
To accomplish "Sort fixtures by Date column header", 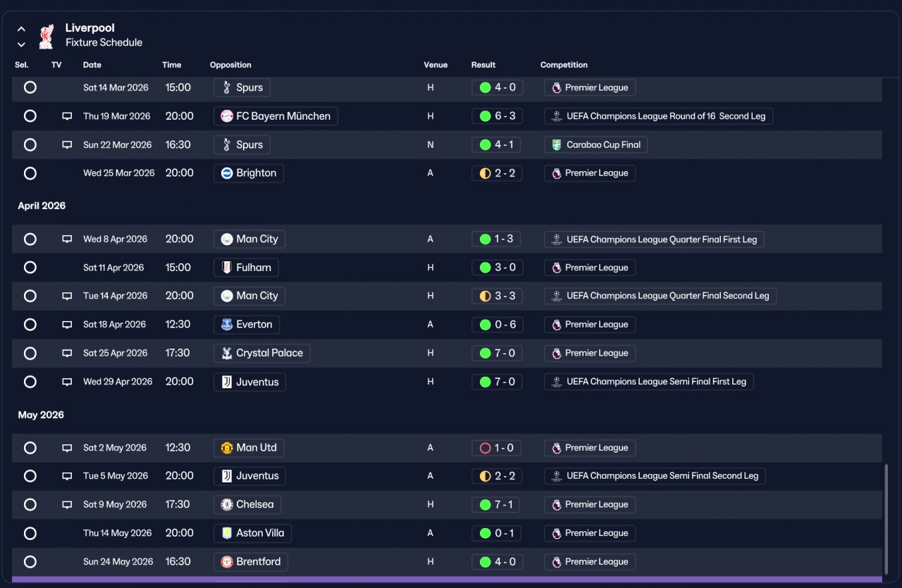I will tap(92, 65).
